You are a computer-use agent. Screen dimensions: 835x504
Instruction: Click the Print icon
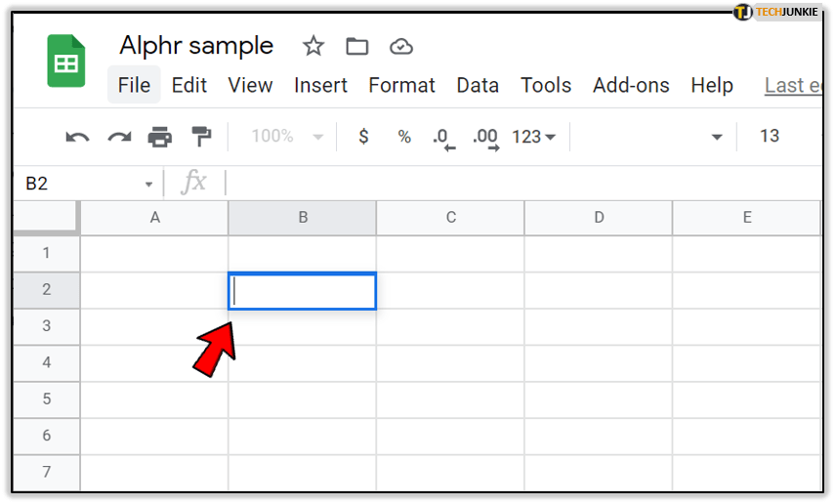(x=160, y=137)
